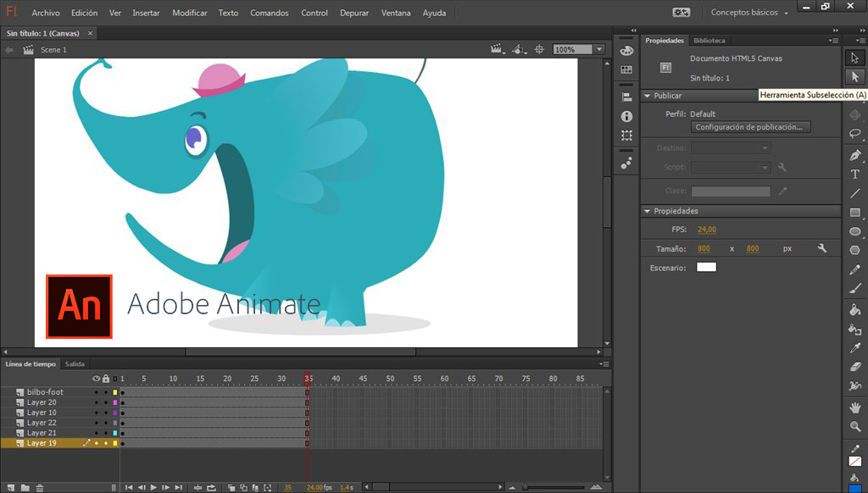The height and width of the screenshot is (493, 868).
Task: Open the zoom percentage dropdown
Action: point(600,48)
